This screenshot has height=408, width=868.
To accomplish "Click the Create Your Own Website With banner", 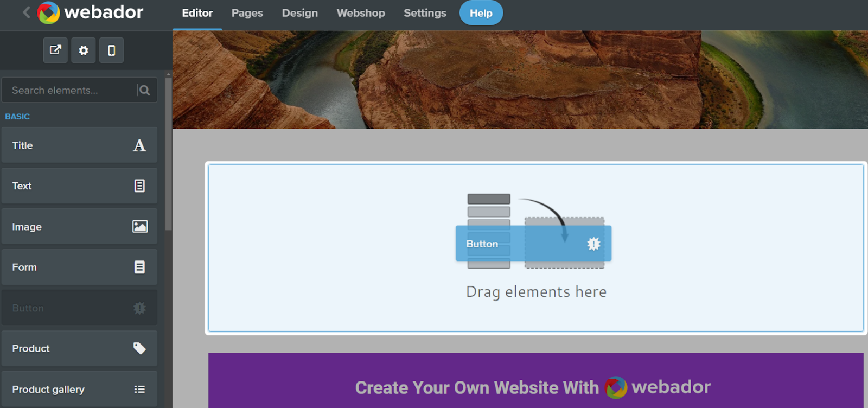I will pyautogui.click(x=536, y=380).
